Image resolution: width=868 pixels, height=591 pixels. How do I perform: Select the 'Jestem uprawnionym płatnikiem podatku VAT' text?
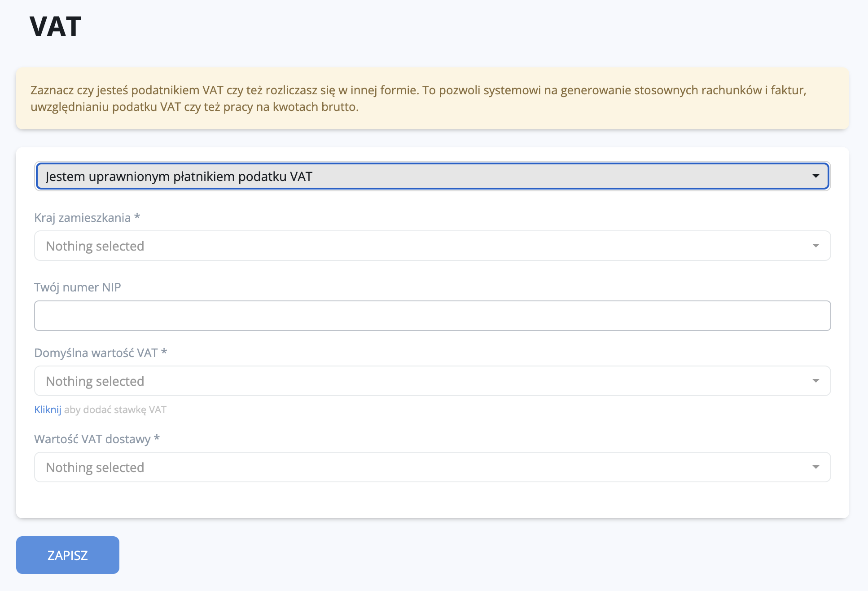point(179,176)
